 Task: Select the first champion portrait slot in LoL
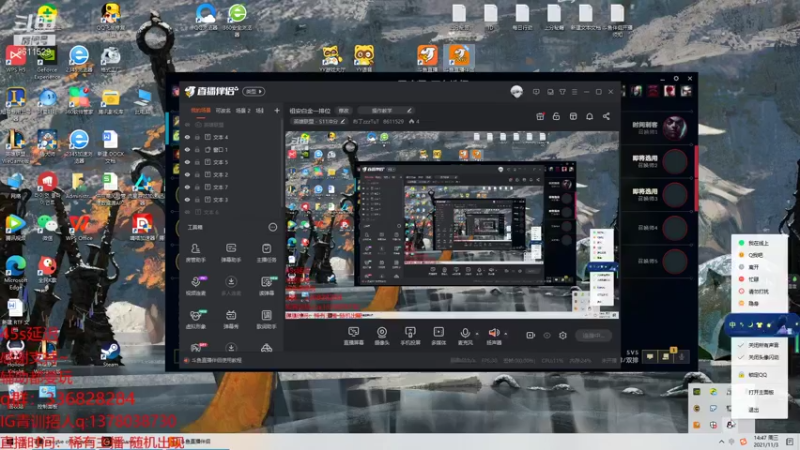coord(674,128)
